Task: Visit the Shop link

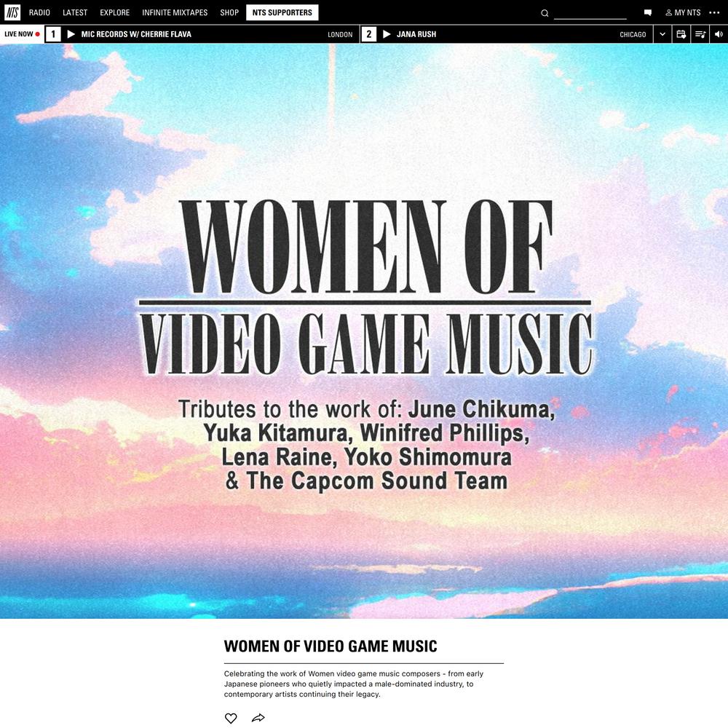Action: point(229,12)
